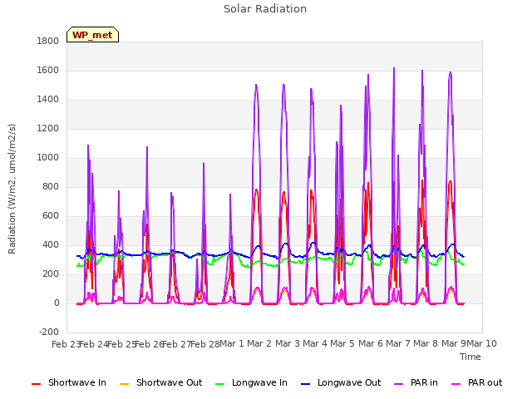Viewport: 532px width, 399px height.
Task: Click the 1800 y-axis tick label
Action: 48,41
